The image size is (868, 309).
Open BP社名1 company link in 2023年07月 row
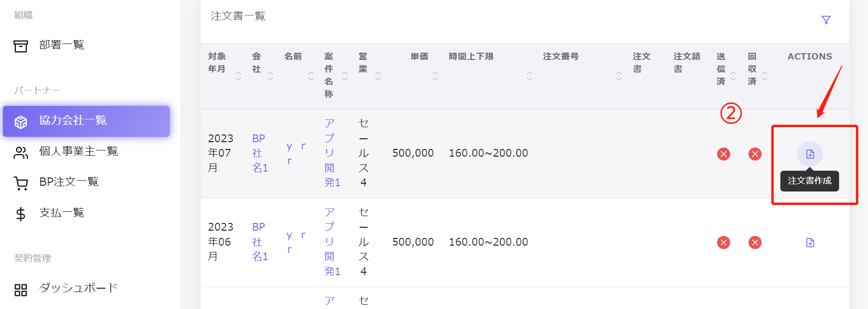(260, 153)
